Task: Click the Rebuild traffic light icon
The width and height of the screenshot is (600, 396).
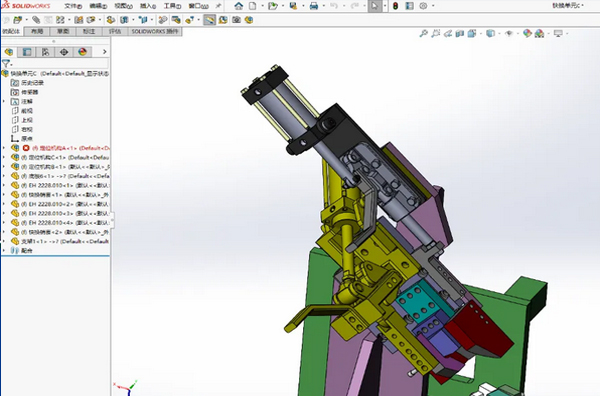Action: (395, 6)
